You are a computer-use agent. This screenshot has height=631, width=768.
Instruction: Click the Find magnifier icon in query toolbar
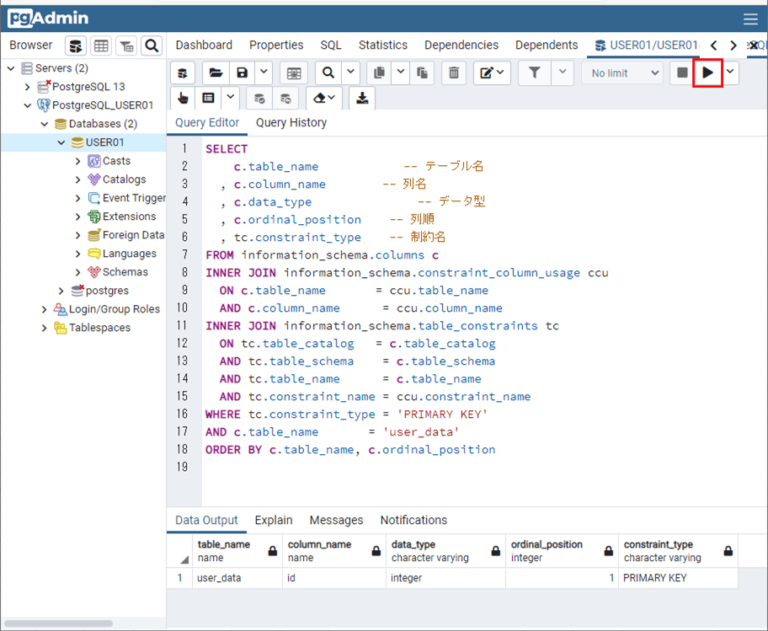point(328,72)
